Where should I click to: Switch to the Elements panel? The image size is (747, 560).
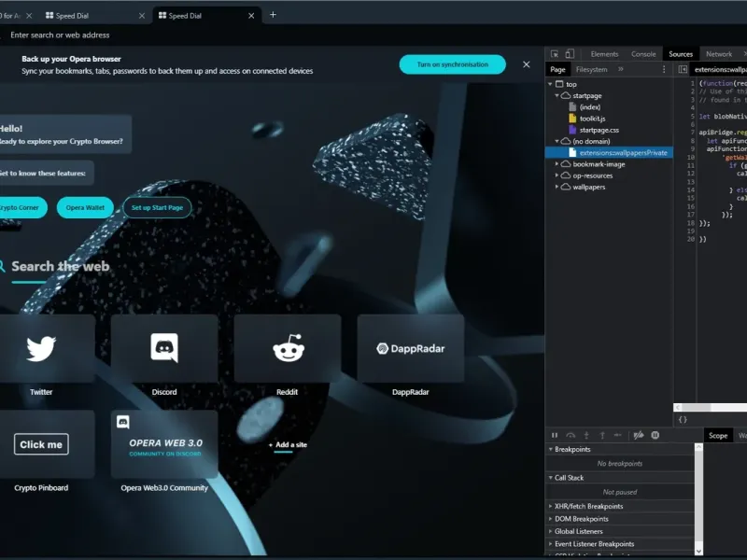click(604, 54)
